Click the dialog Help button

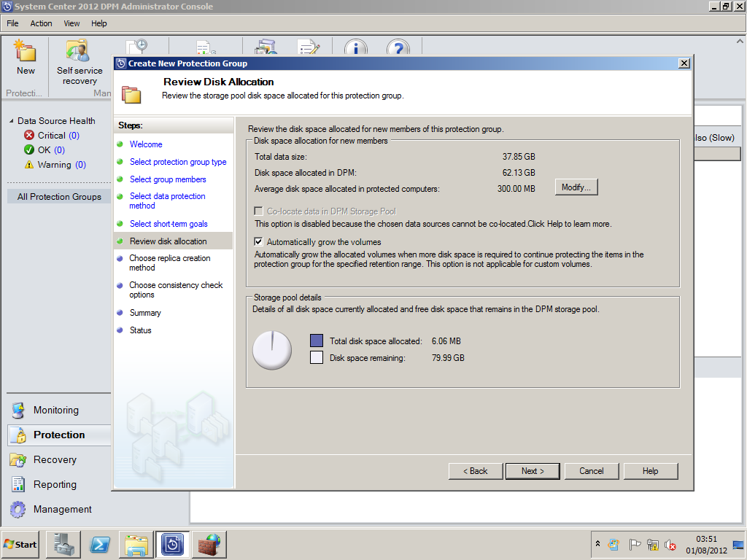650,471
